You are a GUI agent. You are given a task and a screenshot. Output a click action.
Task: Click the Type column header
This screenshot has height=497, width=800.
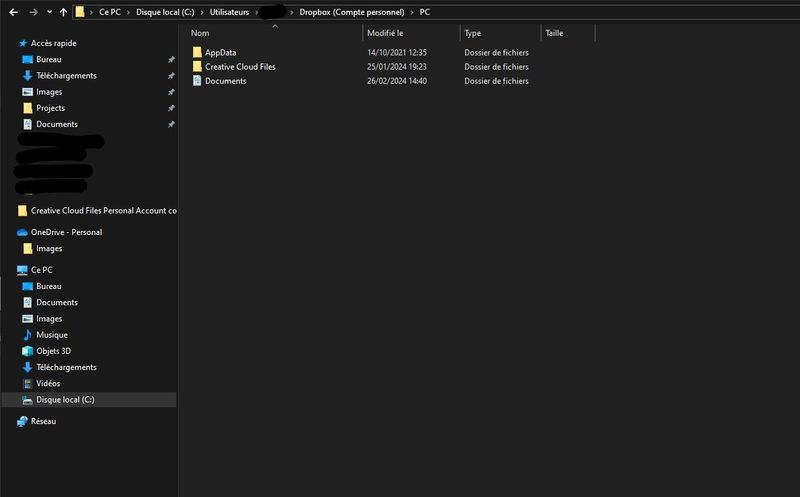pos(472,33)
